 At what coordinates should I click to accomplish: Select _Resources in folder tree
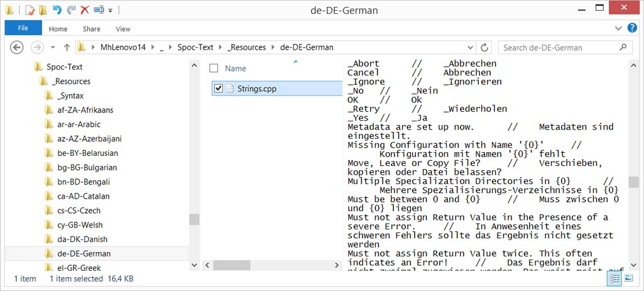72,81
